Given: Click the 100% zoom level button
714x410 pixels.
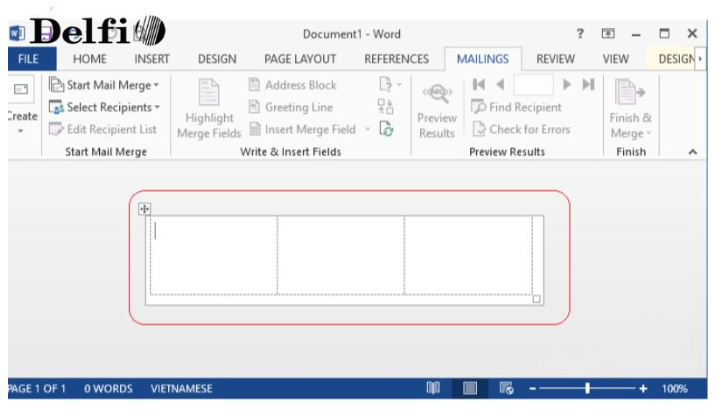Looking at the screenshot, I should pyautogui.click(x=674, y=388).
